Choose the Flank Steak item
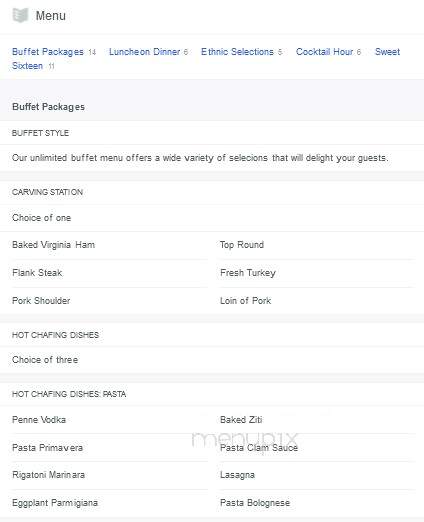 click(37, 273)
